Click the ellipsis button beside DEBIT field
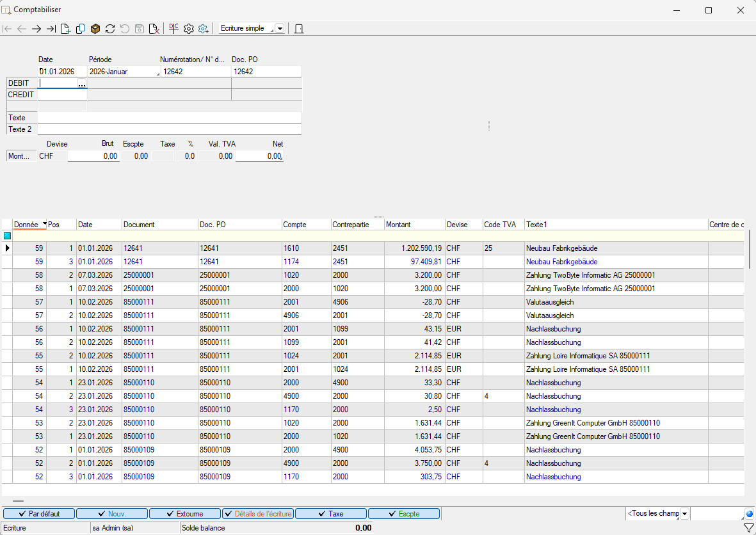Viewport: 756px width, 535px height. point(81,84)
